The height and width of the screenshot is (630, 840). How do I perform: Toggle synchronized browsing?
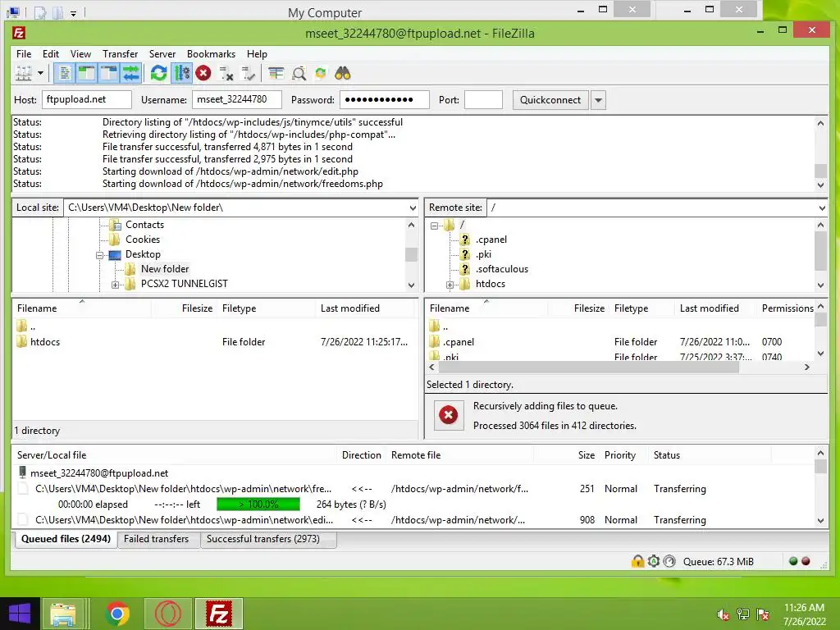pyautogui.click(x=321, y=73)
